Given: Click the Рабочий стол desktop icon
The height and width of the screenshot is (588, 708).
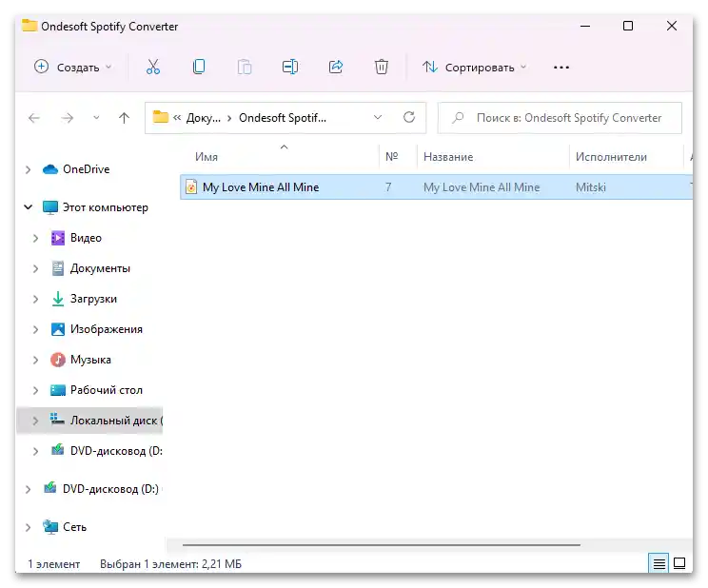Looking at the screenshot, I should (x=58, y=390).
